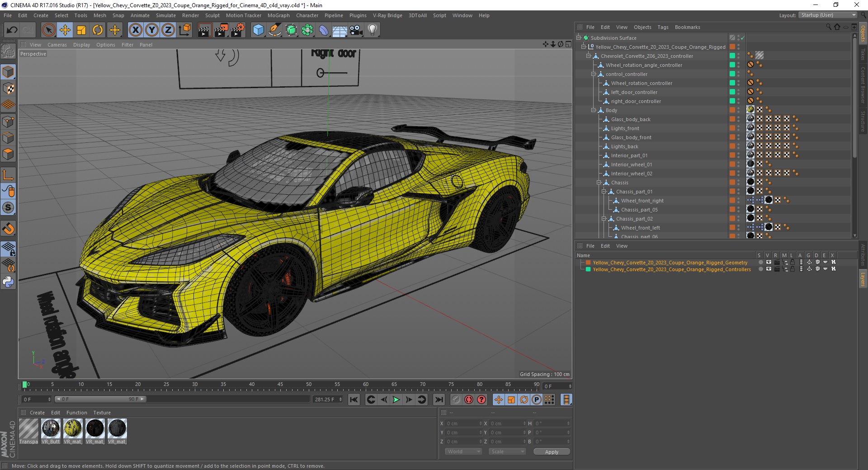The height and width of the screenshot is (470, 868).
Task: Click the coordinate system icon
Action: [x=185, y=30]
